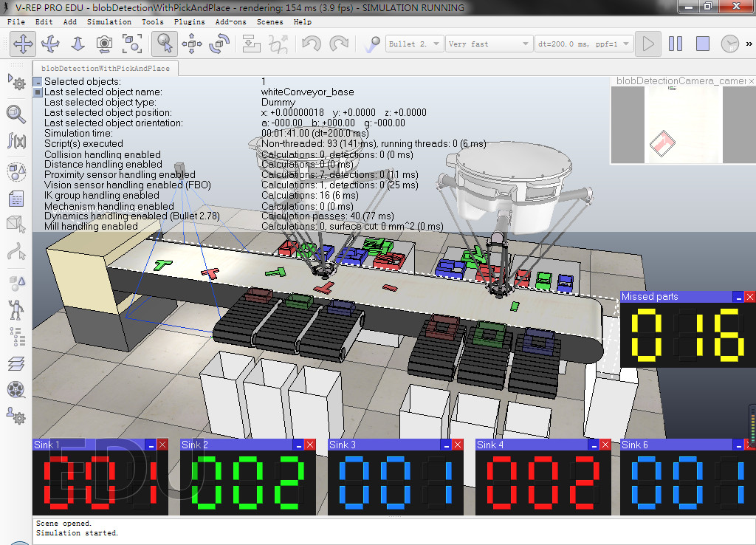756x545 pixels.
Task: Open the collections dialog icon
Action: (x=16, y=171)
